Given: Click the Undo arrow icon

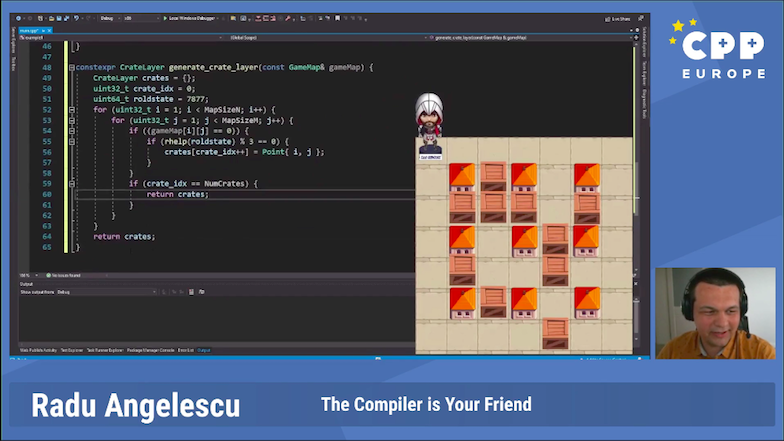Looking at the screenshot, I should click(76, 18).
